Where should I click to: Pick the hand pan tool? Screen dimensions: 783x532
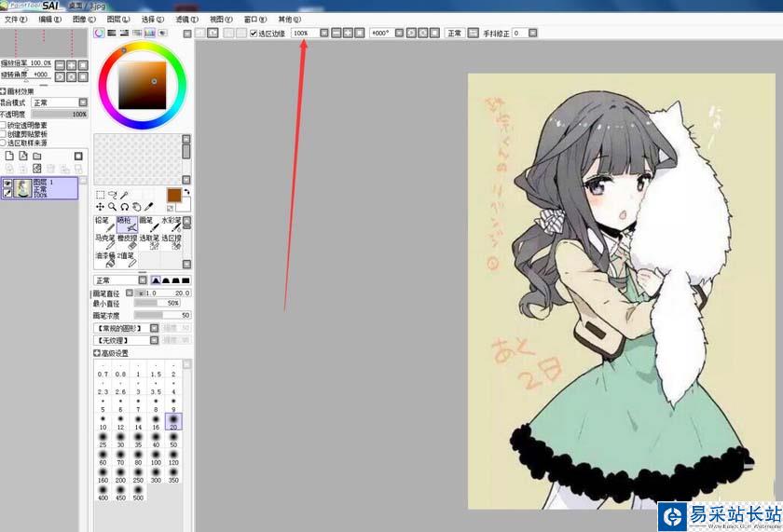136,207
